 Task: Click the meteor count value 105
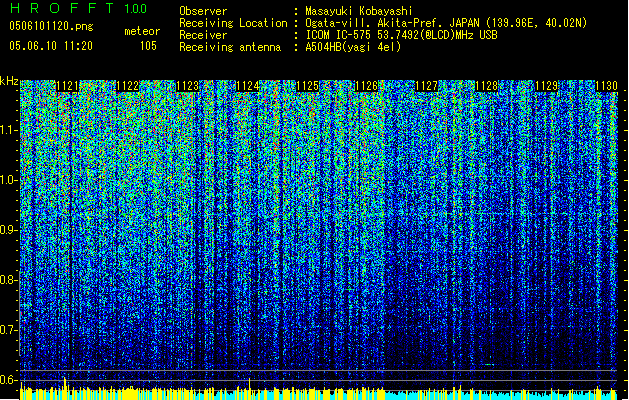[148, 46]
